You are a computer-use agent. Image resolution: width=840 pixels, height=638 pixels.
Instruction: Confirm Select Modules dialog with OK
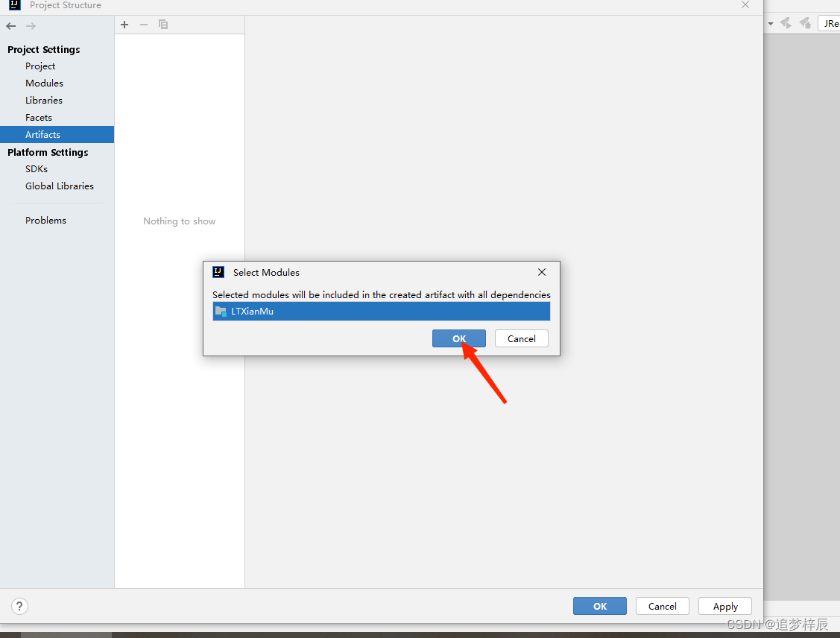click(459, 338)
